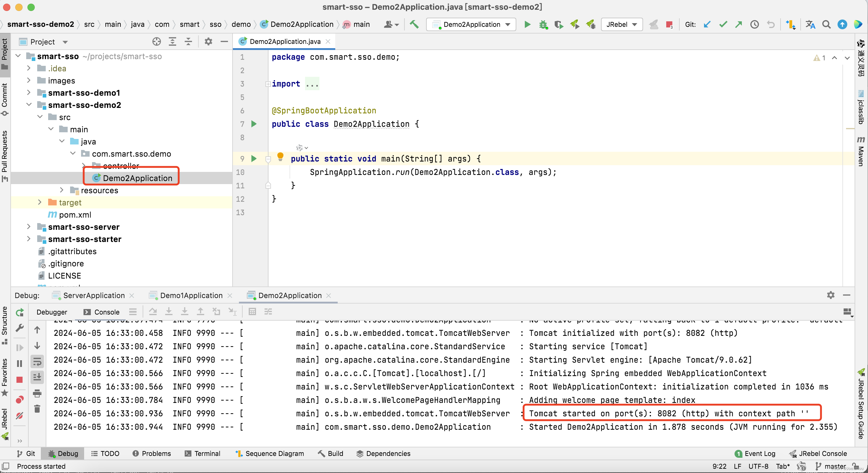Toggle soft-wrap in the console

37,361
